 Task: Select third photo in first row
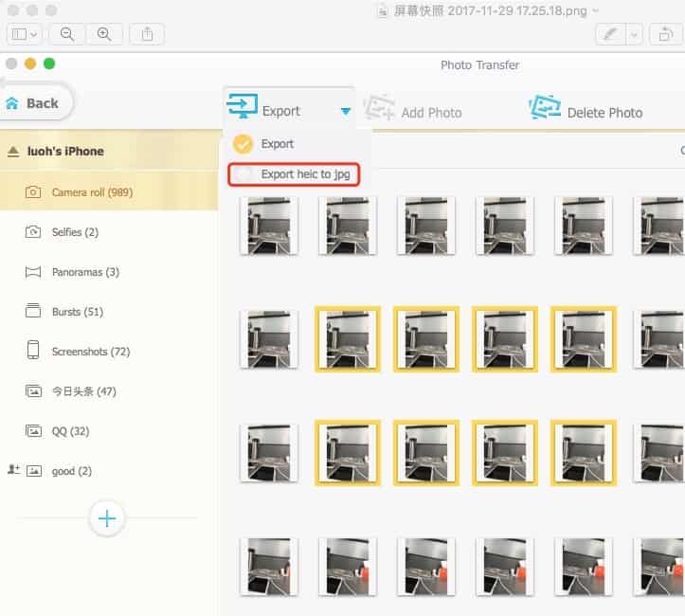click(426, 226)
